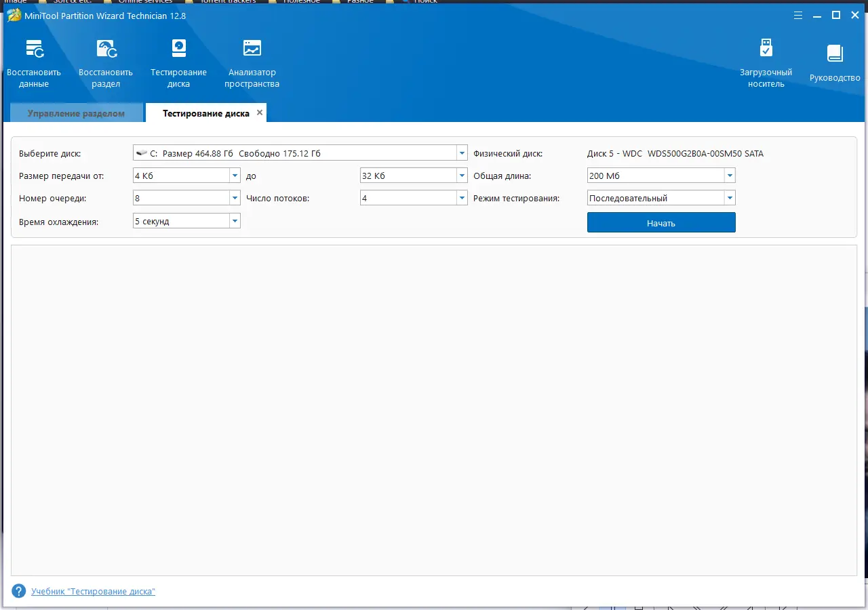Open the Время охлаждения 5 секунд dropdown

coord(186,221)
